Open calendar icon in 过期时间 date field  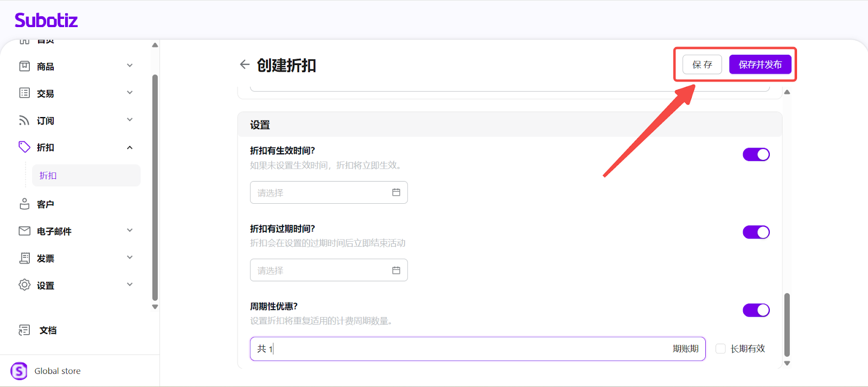[396, 270]
